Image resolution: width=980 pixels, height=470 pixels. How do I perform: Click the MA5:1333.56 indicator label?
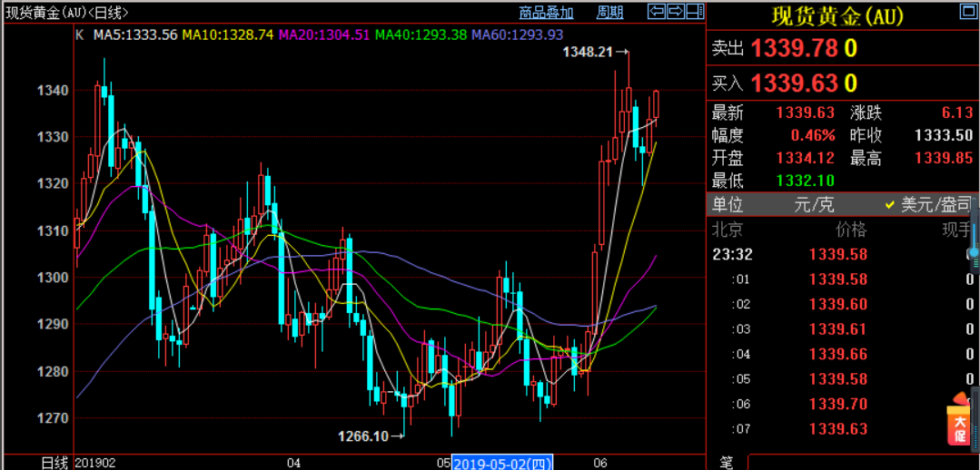tap(135, 35)
